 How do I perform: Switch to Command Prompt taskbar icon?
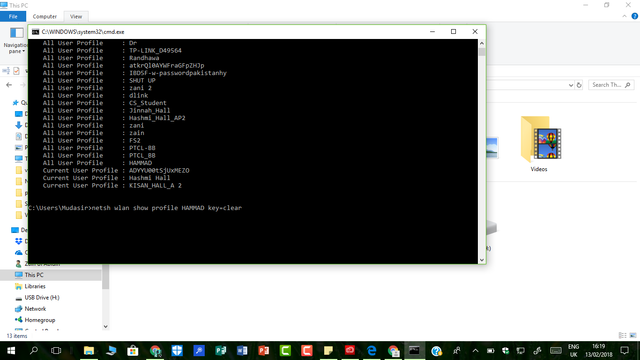[x=414, y=351]
